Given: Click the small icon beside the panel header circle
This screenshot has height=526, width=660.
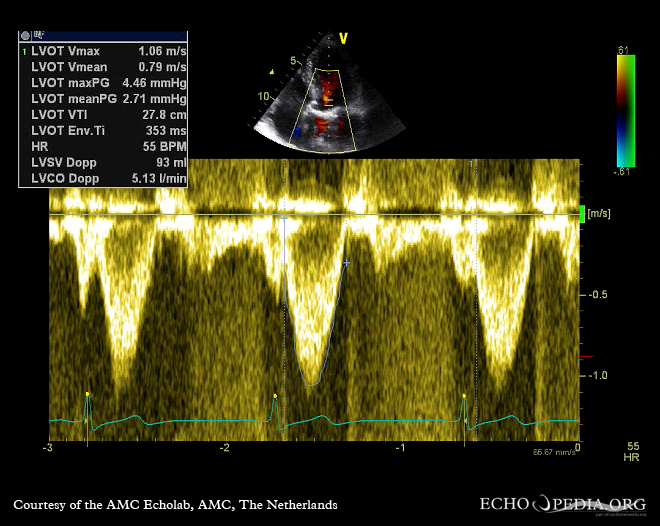Looking at the screenshot, I should pos(37,35).
